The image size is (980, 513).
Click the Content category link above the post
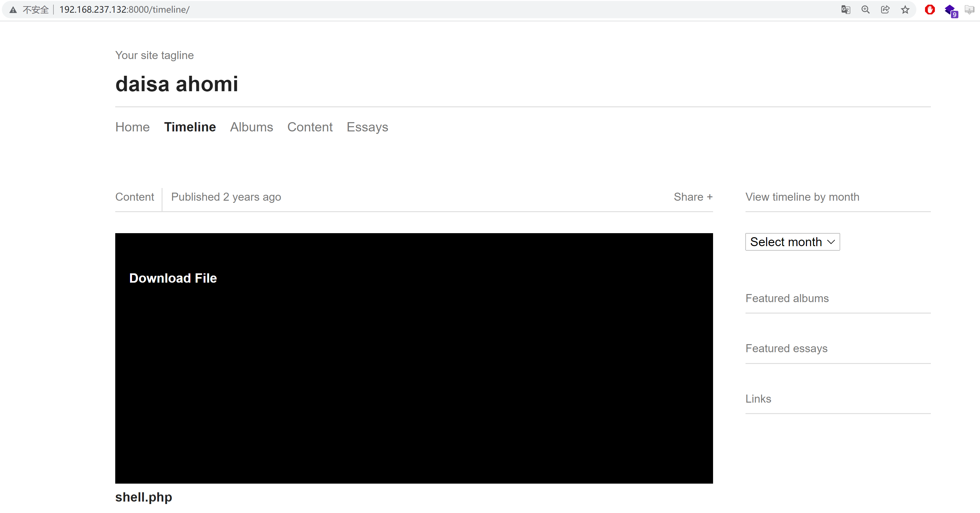point(135,197)
